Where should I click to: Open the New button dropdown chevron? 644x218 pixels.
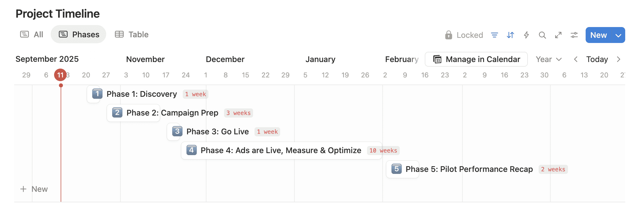[618, 35]
